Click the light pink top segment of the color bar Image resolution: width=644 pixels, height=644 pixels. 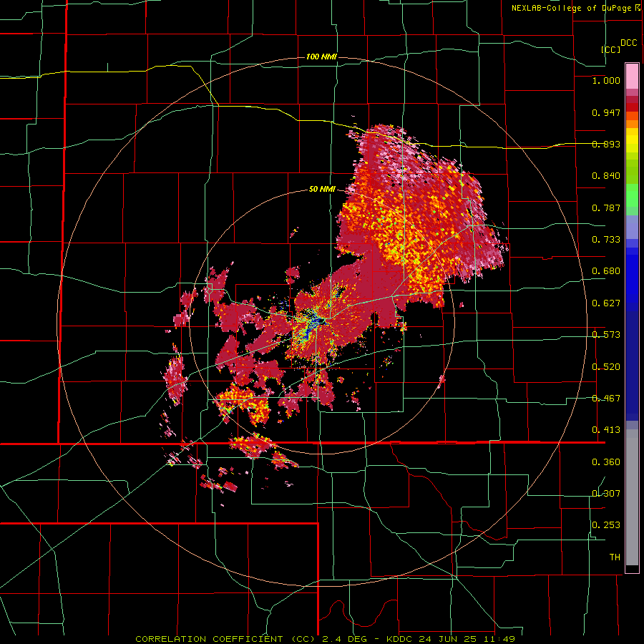pos(632,77)
